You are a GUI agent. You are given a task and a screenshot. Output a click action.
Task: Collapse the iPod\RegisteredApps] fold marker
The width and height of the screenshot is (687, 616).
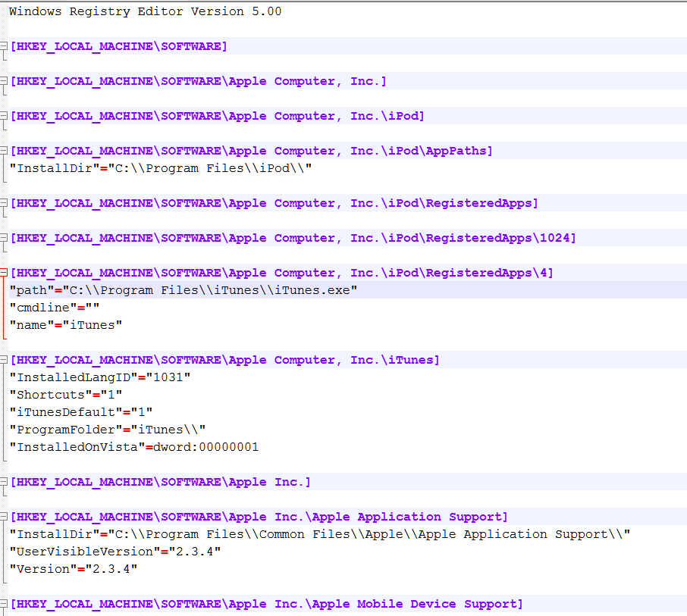[x=4, y=202]
